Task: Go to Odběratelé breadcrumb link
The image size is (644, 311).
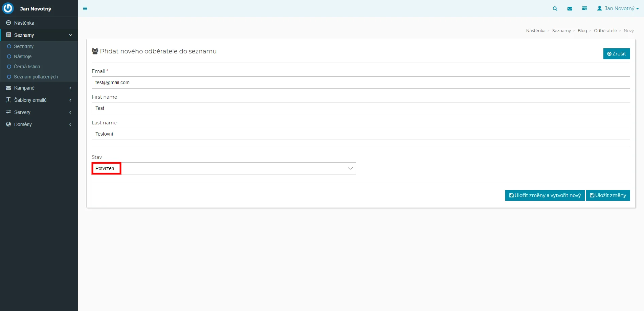Action: click(x=605, y=31)
